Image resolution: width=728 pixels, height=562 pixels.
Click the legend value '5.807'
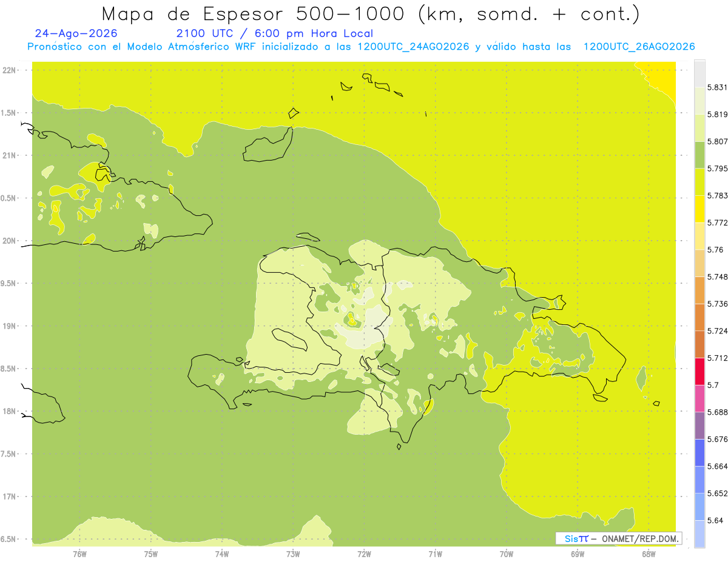point(717,141)
